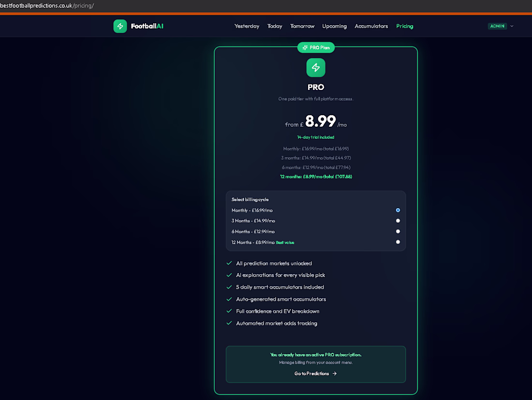Image resolution: width=532 pixels, height=400 pixels.
Task: Open the Upcoming matches page
Action: [x=335, y=26]
